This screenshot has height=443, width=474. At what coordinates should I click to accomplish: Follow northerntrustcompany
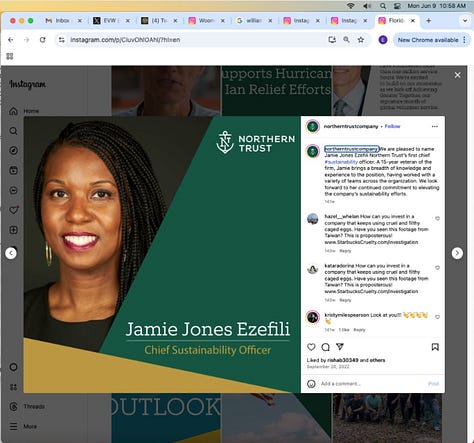[392, 126]
